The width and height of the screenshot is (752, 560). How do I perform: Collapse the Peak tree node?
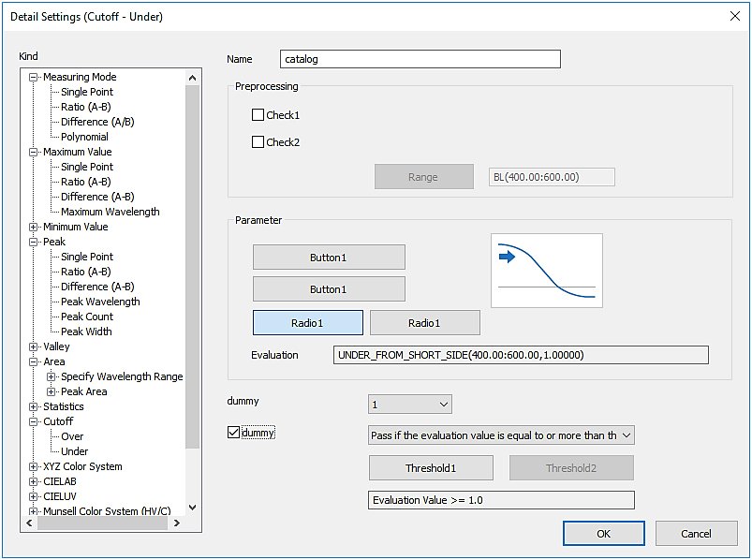[x=33, y=242]
